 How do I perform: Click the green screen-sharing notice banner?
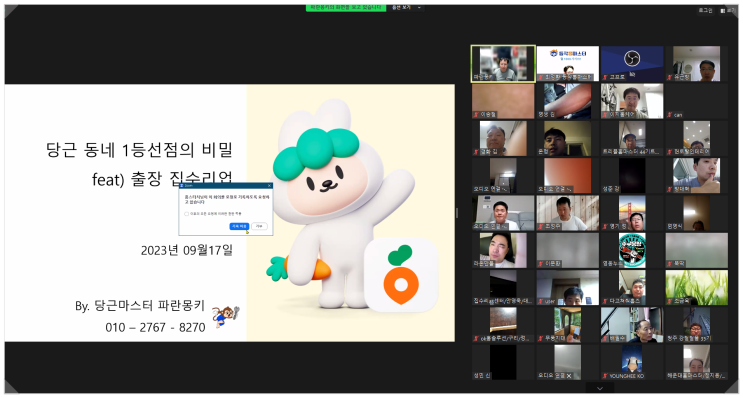pyautogui.click(x=345, y=8)
